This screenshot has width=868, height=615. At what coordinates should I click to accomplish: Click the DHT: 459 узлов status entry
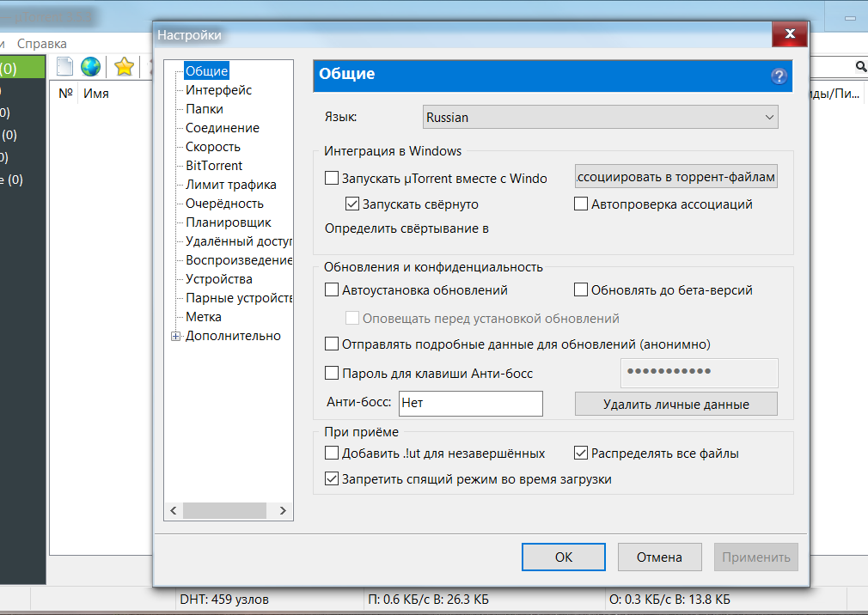pos(224,599)
